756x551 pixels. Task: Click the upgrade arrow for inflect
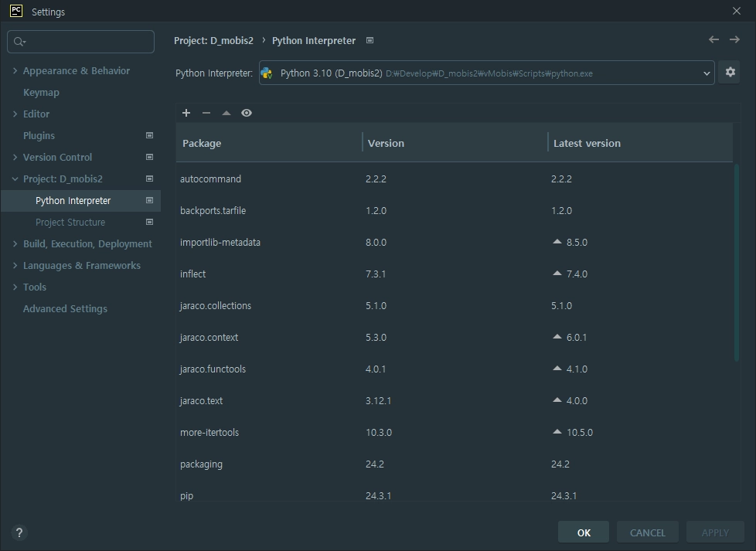coord(557,274)
